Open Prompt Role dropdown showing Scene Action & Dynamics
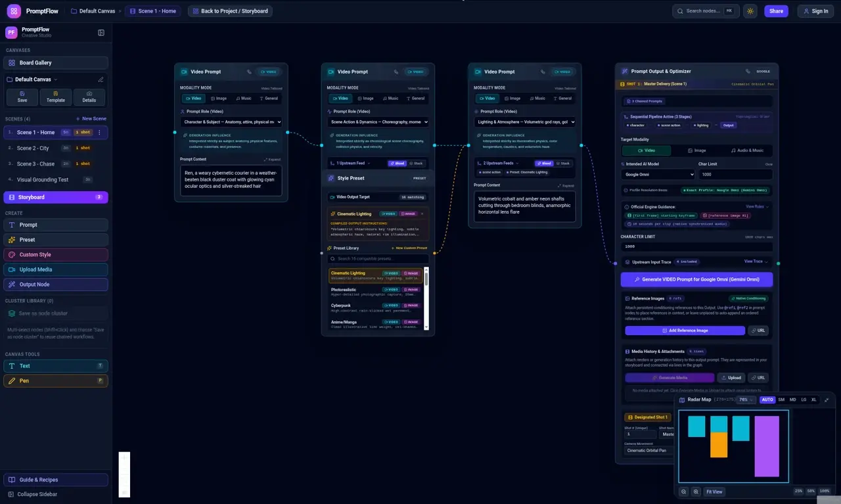 click(x=378, y=122)
